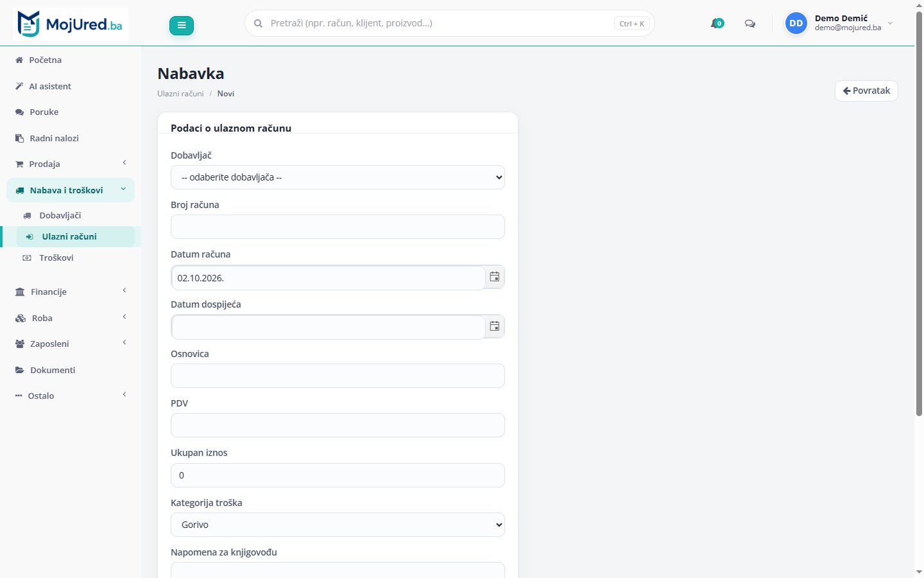924x578 pixels.
Task: Open user account dropdown arrow
Action: pos(890,23)
